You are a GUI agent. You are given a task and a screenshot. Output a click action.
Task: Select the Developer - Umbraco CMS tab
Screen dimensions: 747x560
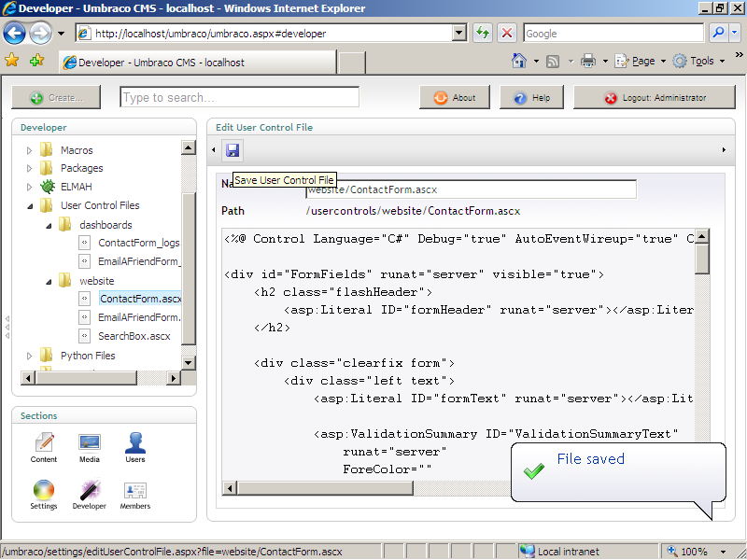(199, 62)
